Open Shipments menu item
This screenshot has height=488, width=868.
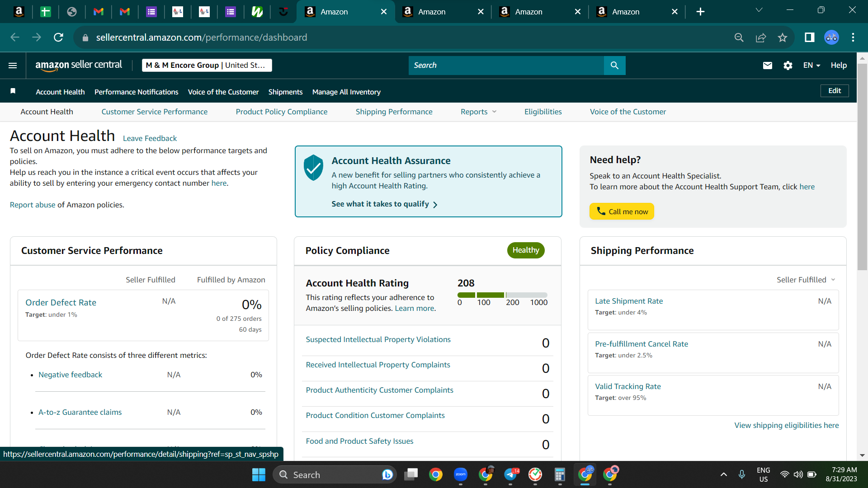[285, 92]
